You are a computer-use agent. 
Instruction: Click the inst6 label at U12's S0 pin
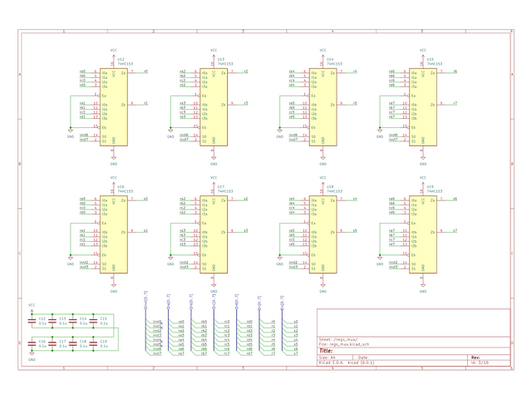(x=83, y=135)
